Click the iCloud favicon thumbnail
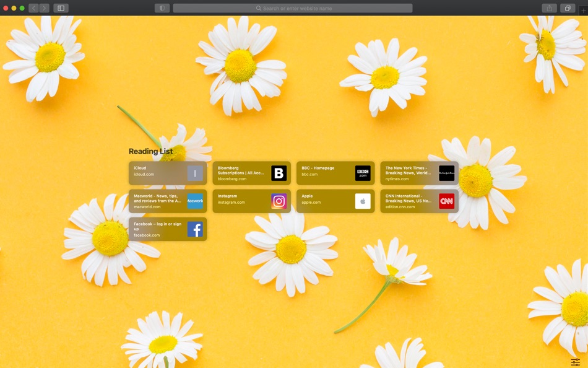 pyautogui.click(x=195, y=173)
